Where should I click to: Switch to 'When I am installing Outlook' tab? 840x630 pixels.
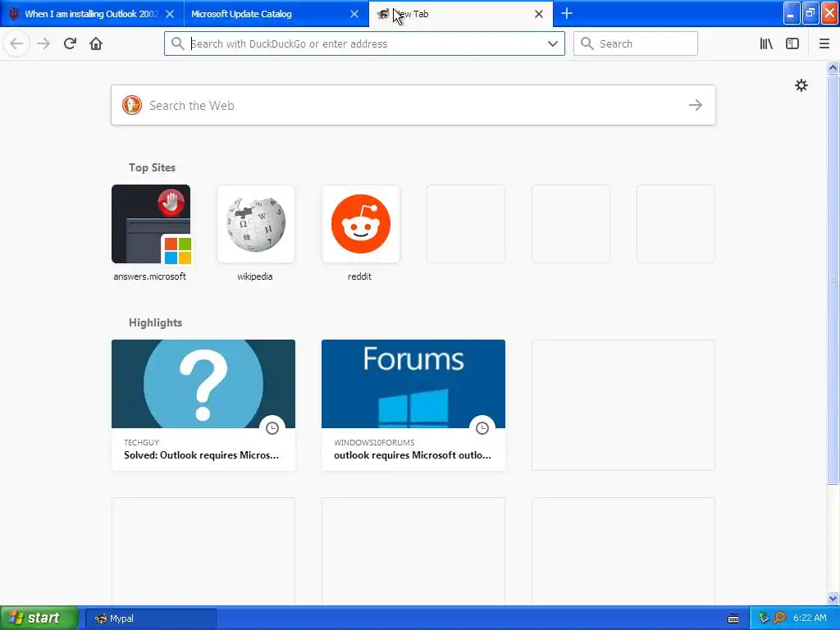[92, 14]
